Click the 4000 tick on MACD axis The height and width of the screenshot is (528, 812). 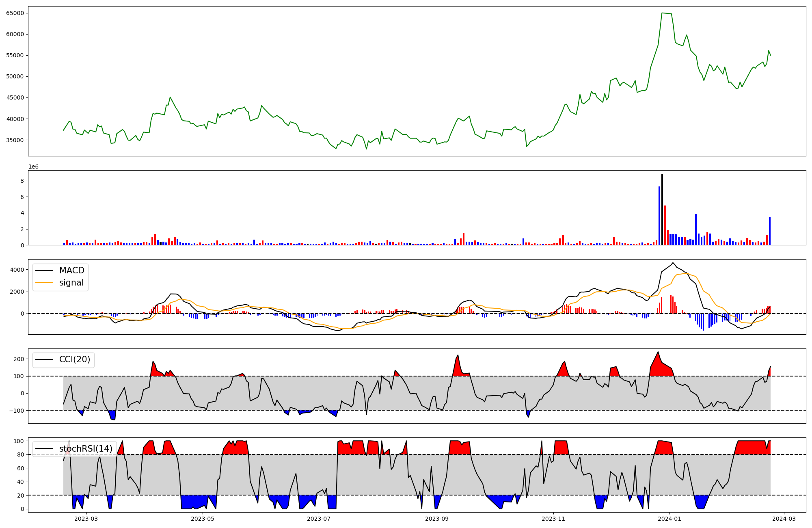pyautogui.click(x=17, y=270)
